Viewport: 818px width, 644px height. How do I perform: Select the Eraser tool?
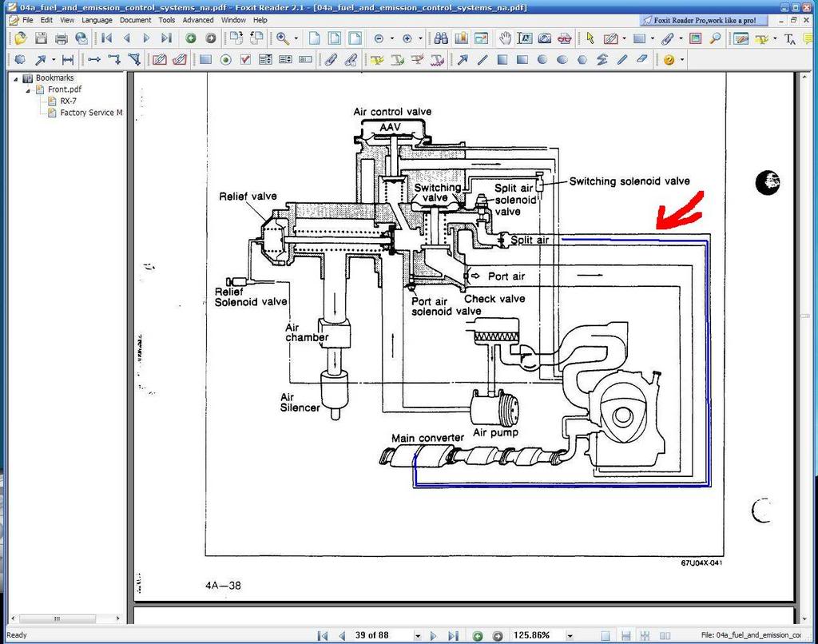click(x=641, y=59)
